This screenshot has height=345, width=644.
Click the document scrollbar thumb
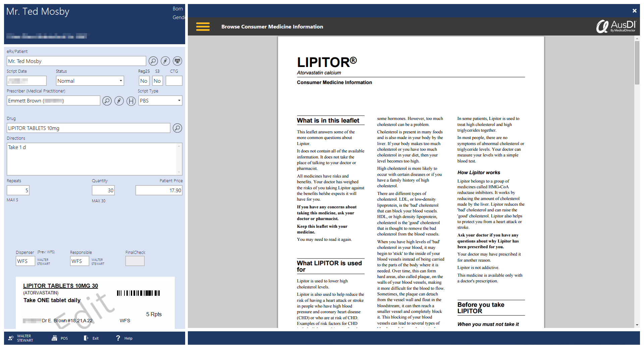click(x=637, y=63)
